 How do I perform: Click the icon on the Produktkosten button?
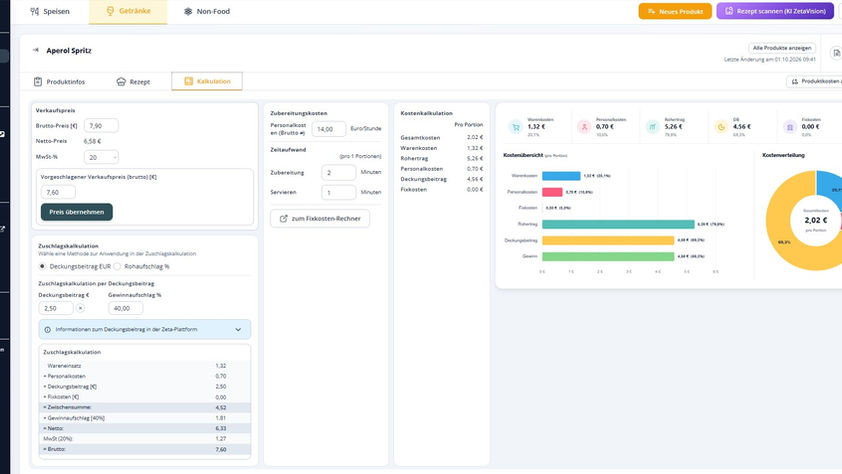[x=795, y=81]
